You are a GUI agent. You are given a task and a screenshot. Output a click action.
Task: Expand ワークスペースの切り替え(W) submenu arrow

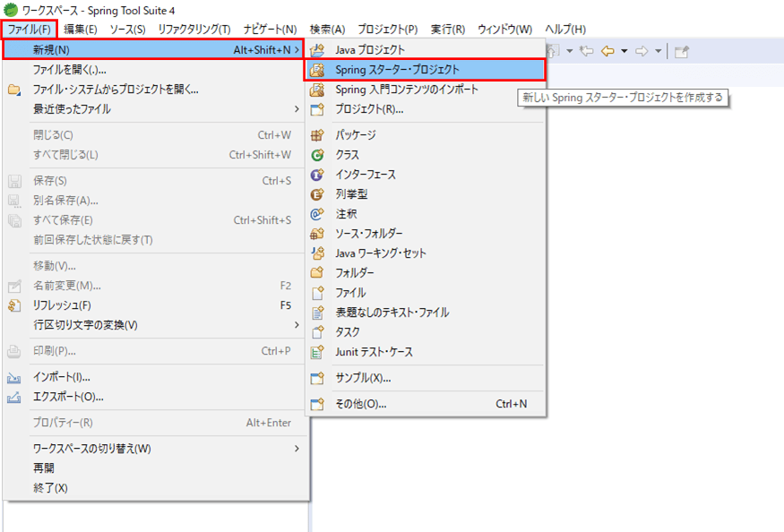coord(297,449)
